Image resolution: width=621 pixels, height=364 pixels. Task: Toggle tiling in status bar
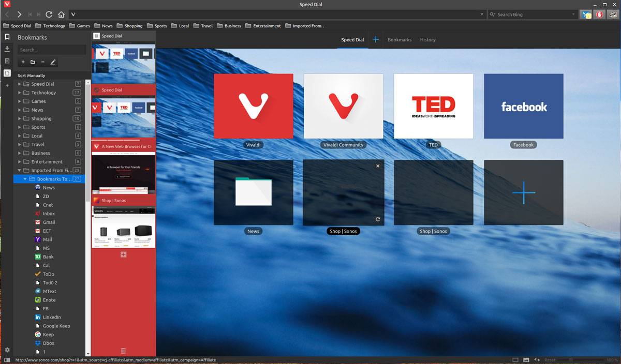click(515, 360)
